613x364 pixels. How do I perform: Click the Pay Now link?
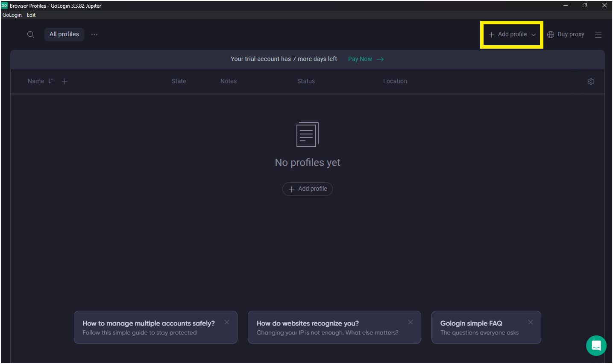click(x=360, y=59)
